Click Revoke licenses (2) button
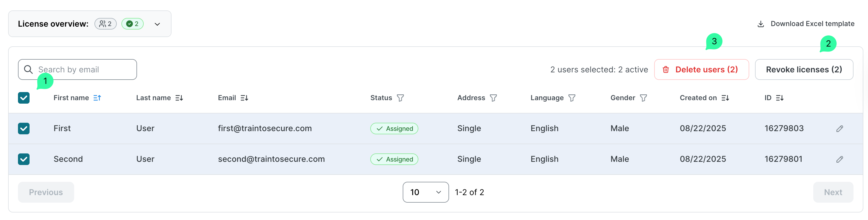The width and height of the screenshot is (868, 220). (804, 70)
